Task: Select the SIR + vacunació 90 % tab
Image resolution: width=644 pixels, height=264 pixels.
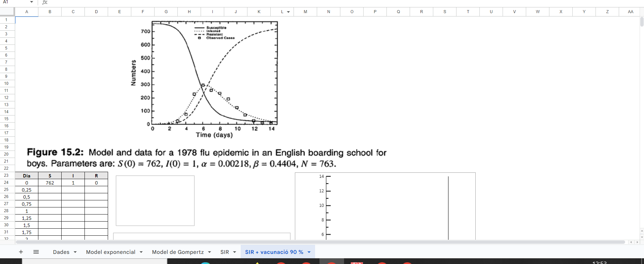Action: pos(274,252)
